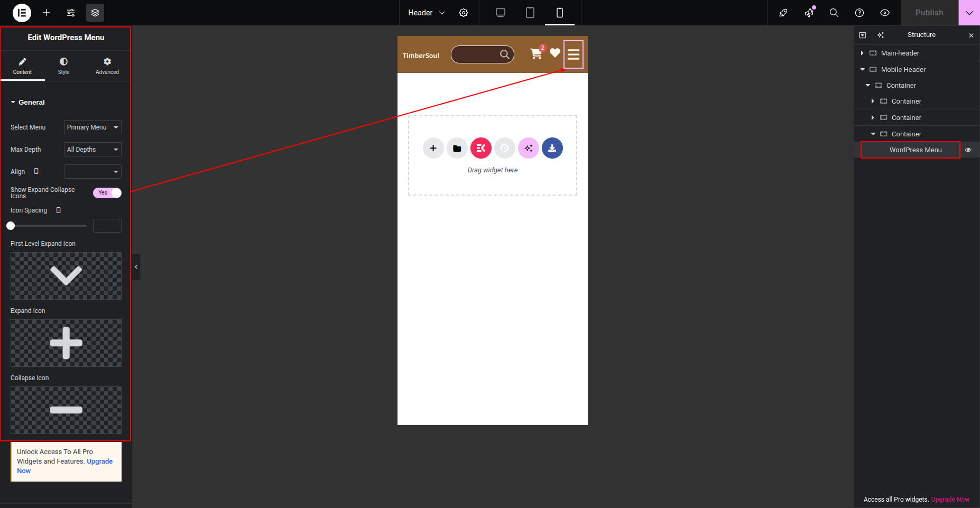Click the First Level Expand Icon thumbnail
The image size is (980, 508).
(x=66, y=276)
